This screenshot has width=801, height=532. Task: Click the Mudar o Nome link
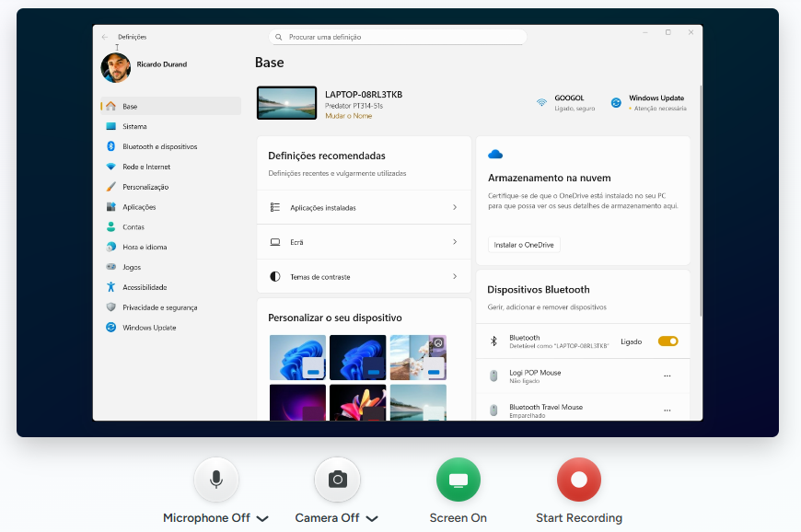pos(348,116)
